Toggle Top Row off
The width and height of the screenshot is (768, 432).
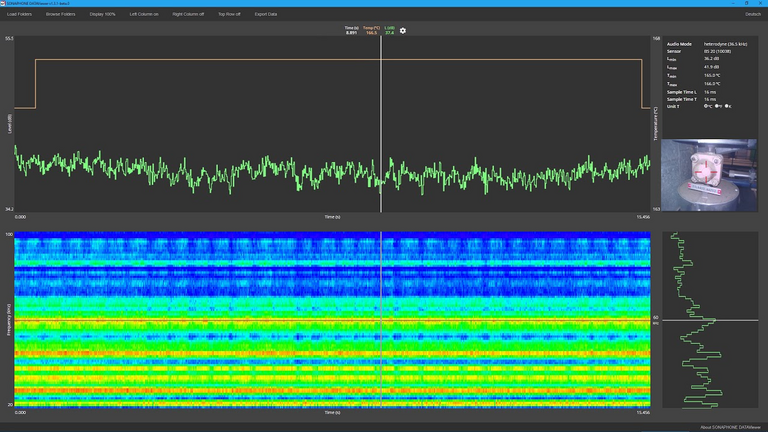pyautogui.click(x=229, y=14)
